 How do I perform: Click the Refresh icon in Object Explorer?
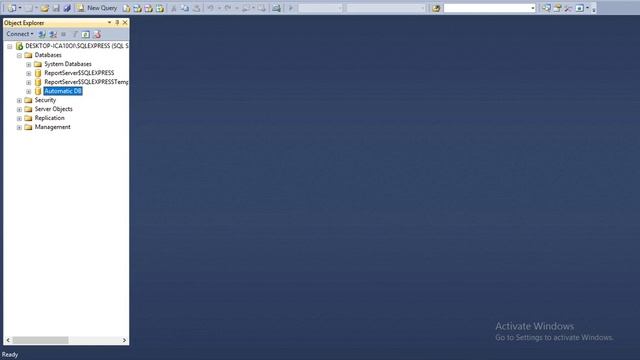click(85, 34)
